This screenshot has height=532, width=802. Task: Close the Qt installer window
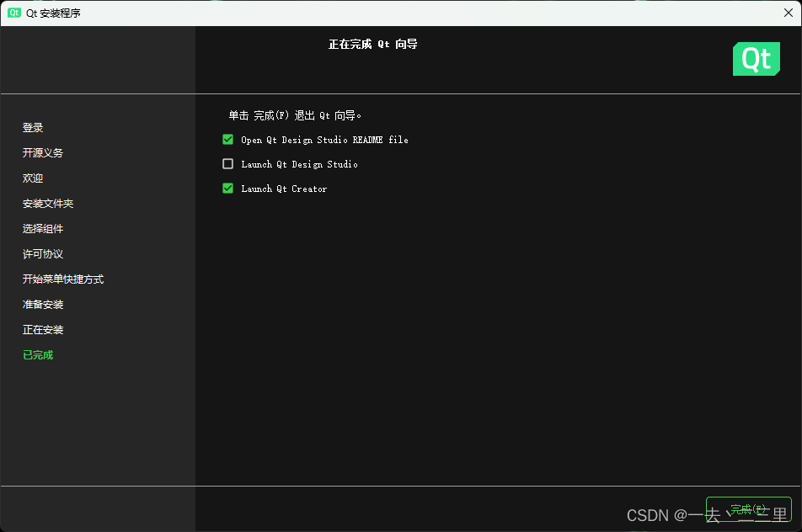789,13
